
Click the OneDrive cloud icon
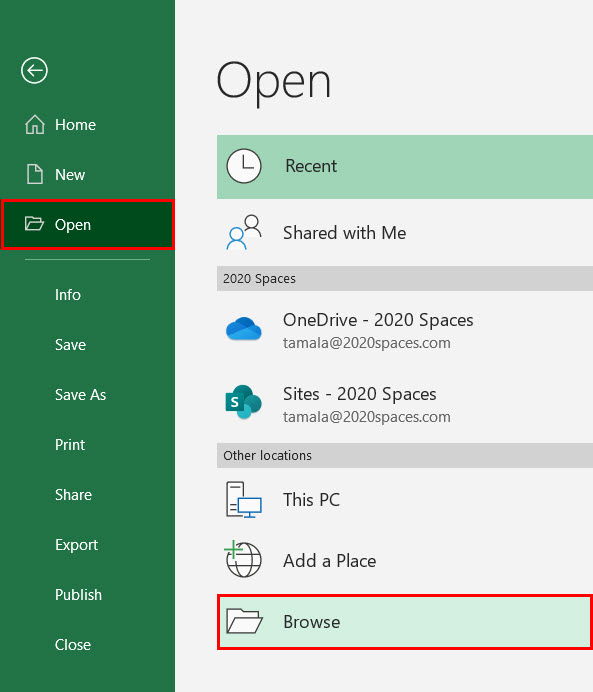pyautogui.click(x=244, y=329)
